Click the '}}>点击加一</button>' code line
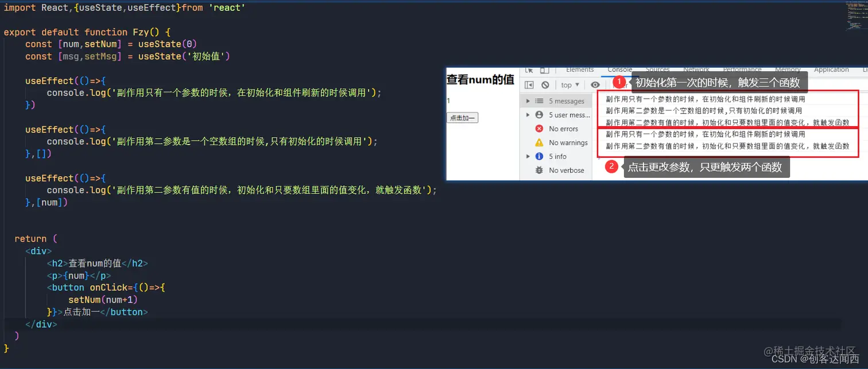Screen dimensions: 868x369 click(98, 312)
